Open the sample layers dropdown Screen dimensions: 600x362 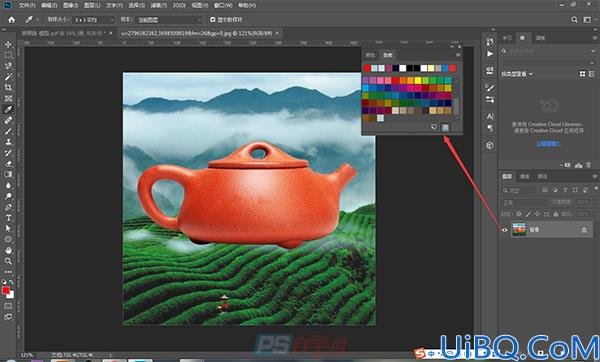[x=168, y=20]
